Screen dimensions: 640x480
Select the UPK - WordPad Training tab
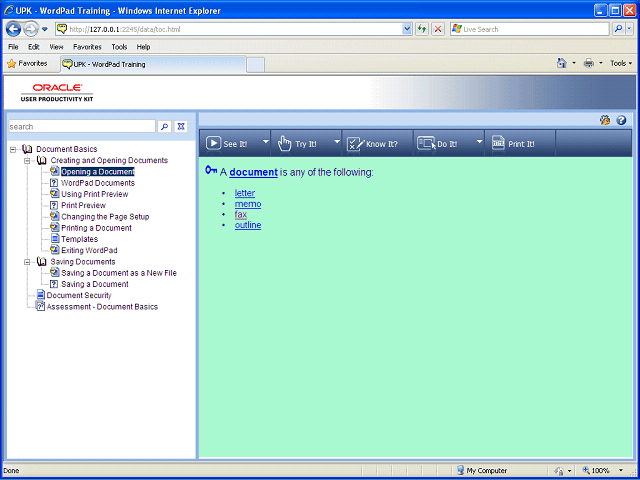point(153,64)
